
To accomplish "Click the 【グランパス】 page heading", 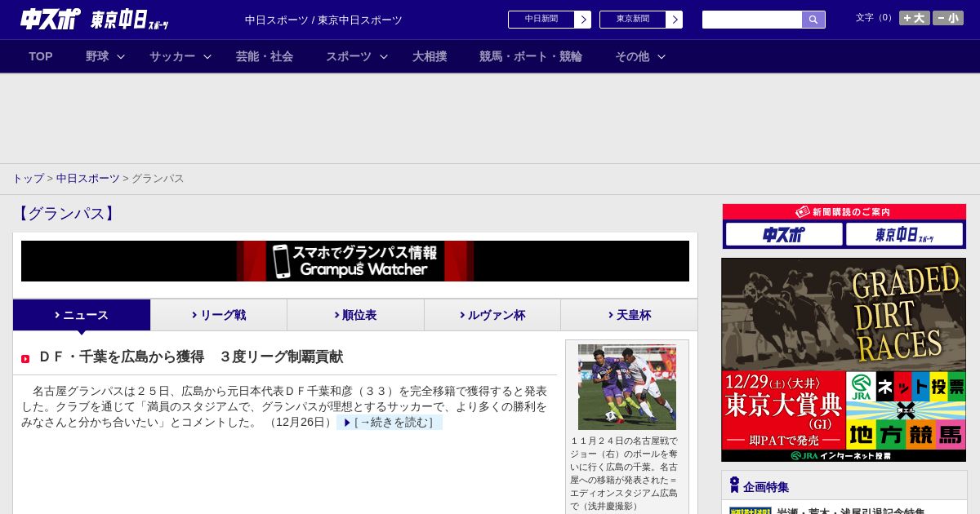I will point(66,214).
